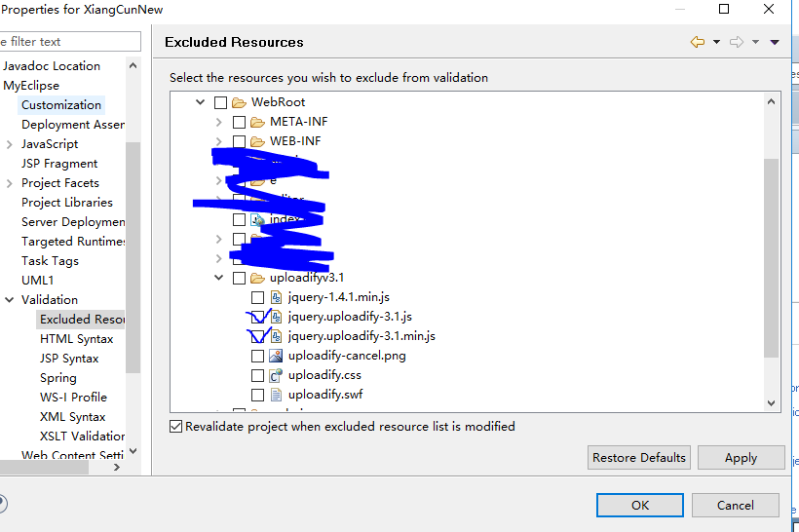Toggle the jquery.uploadify-3.1.min.js checkbox
Image resolution: width=799 pixels, height=532 pixels.
coord(258,336)
